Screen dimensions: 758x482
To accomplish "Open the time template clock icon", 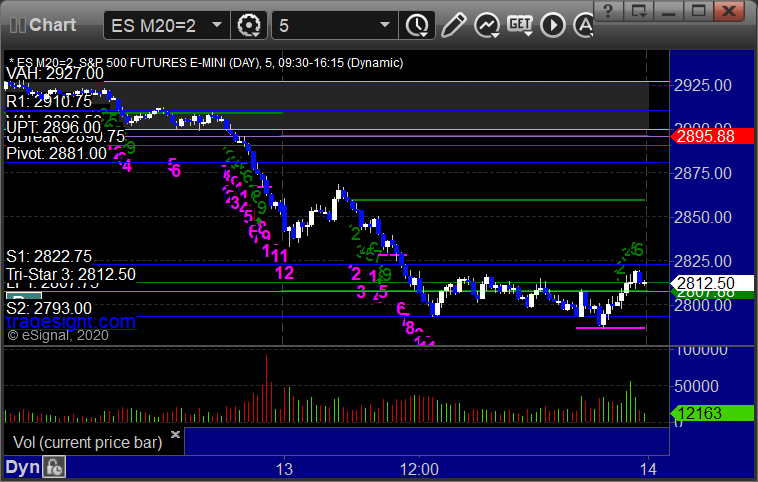I will tap(417, 25).
